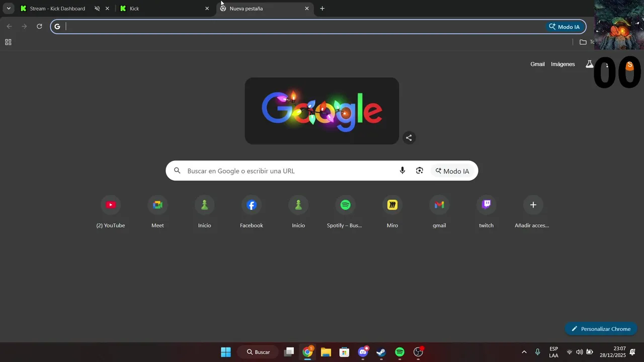This screenshot has width=644, height=362.
Task: Start voice search with the microphone icon
Action: point(402,171)
